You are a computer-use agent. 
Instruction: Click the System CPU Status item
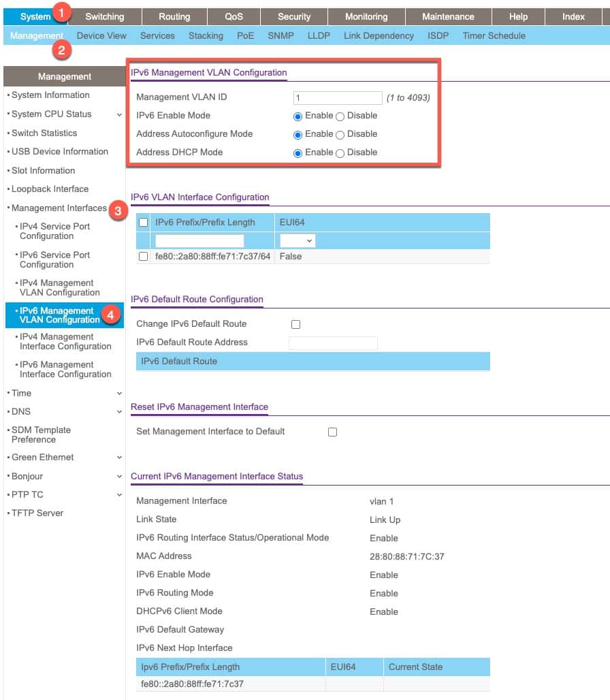point(51,114)
